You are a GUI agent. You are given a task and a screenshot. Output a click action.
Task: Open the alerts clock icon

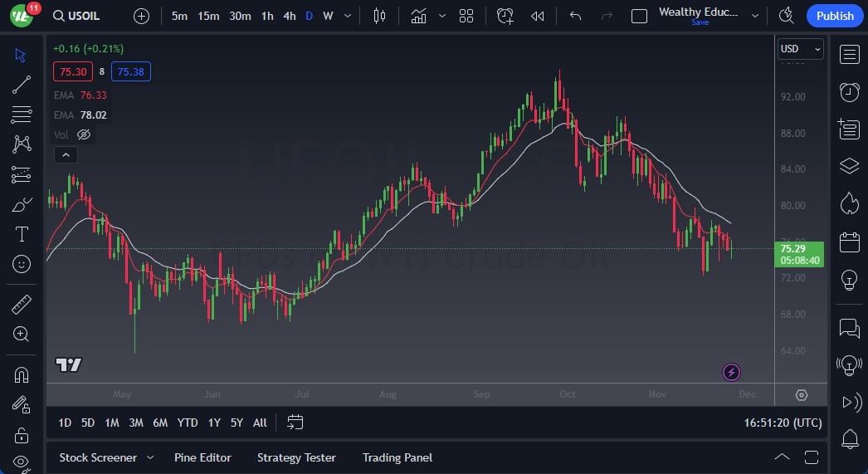pos(849,92)
